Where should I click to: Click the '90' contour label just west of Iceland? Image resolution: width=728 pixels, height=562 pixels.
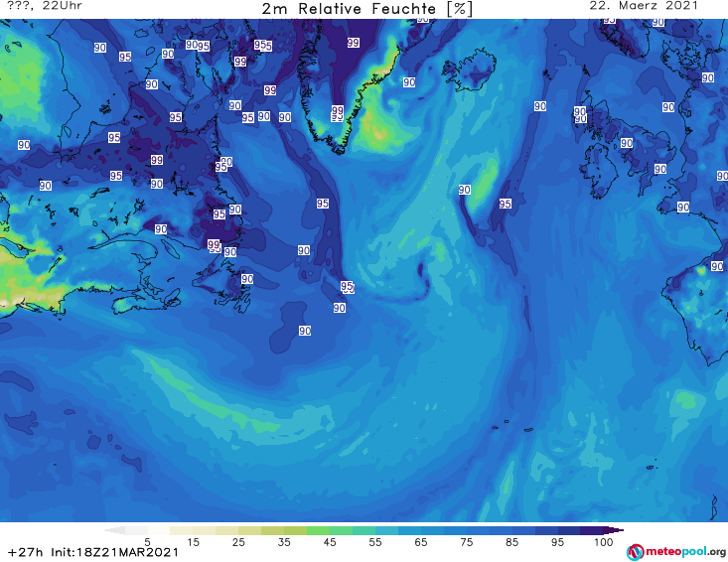pos(409,82)
